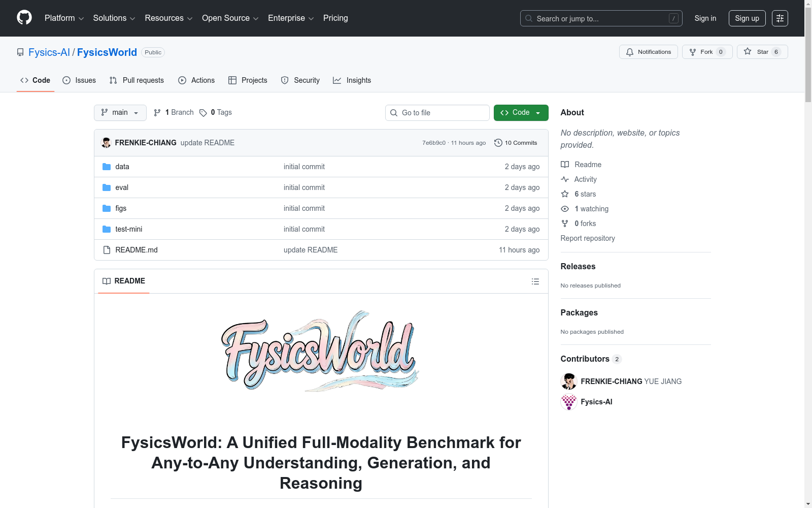Screen dimensions: 812x508
Task: Click the Notifications button
Action: 649,52
